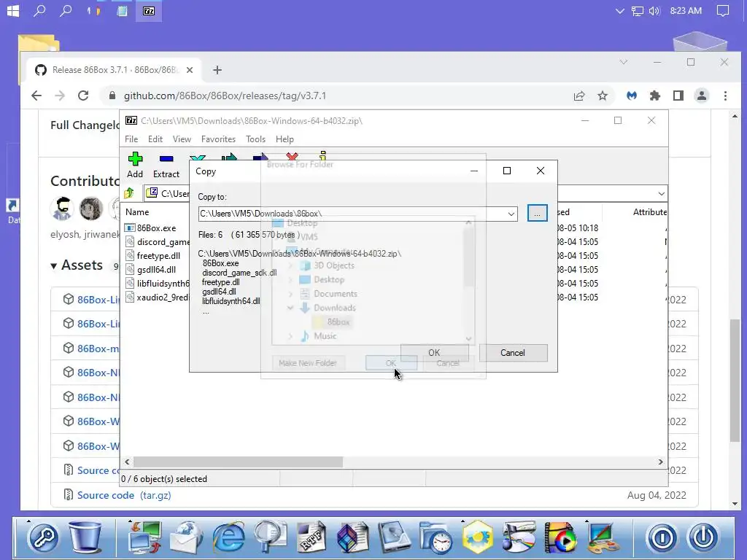
Task: Click the GitHub page vertical scrollbar
Action: point(735,382)
